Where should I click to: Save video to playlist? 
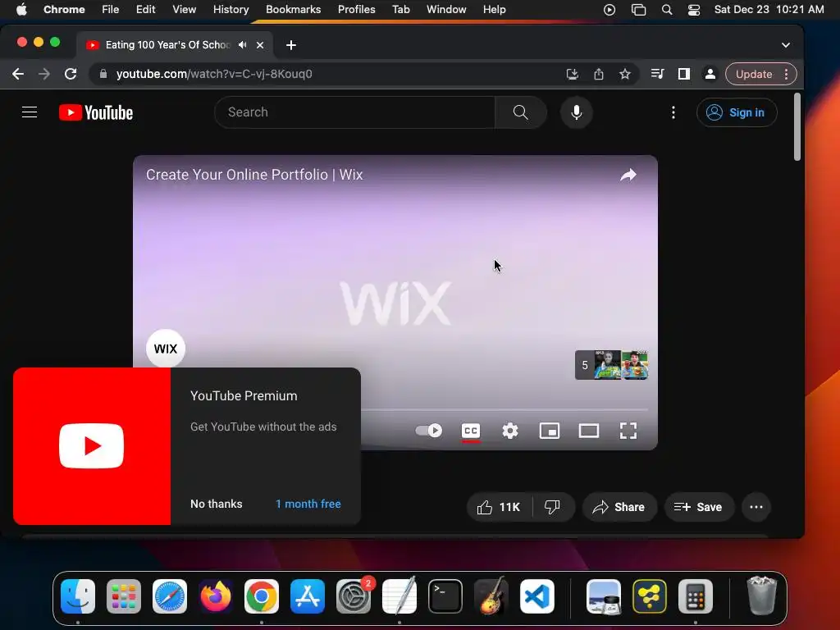tap(698, 507)
